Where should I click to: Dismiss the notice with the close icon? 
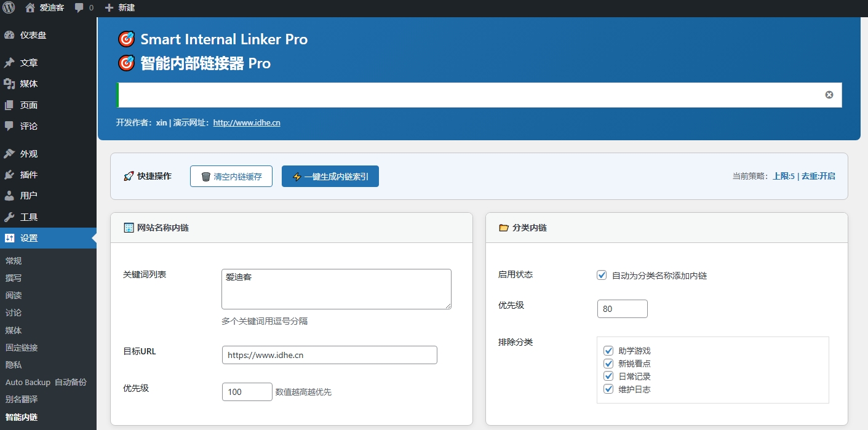point(829,95)
